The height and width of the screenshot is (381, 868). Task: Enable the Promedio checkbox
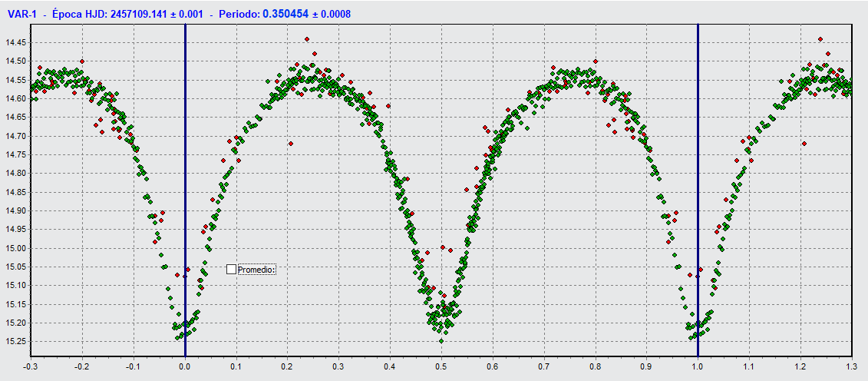232,269
